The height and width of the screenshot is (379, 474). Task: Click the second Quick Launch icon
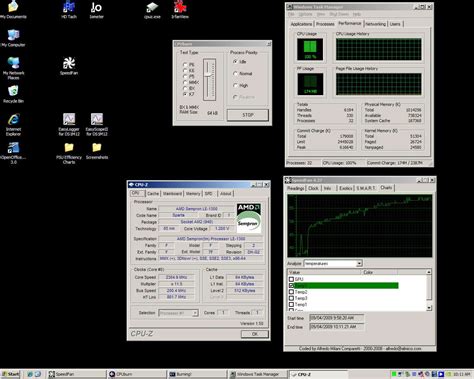point(37,374)
